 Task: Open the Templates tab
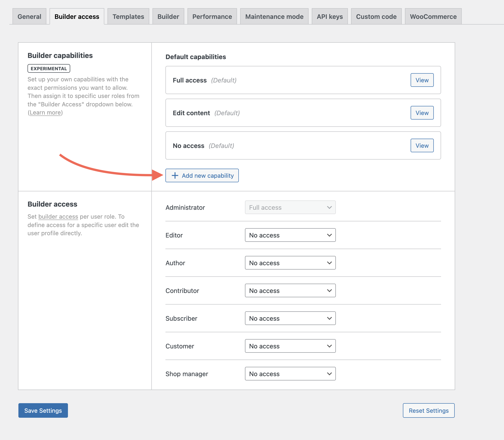[128, 17]
